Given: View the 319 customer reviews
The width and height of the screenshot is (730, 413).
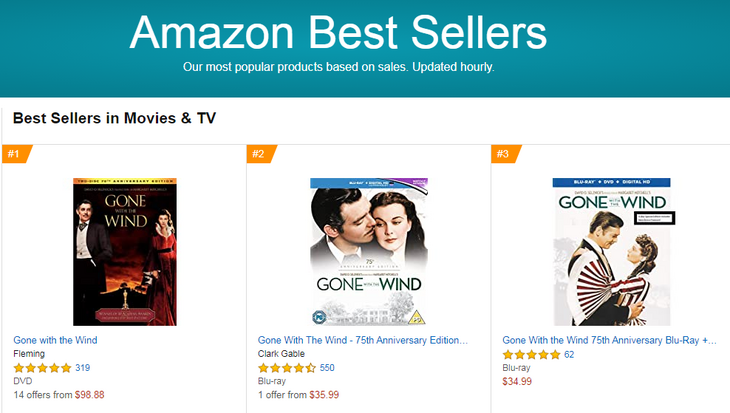Looking at the screenshot, I should 83,368.
